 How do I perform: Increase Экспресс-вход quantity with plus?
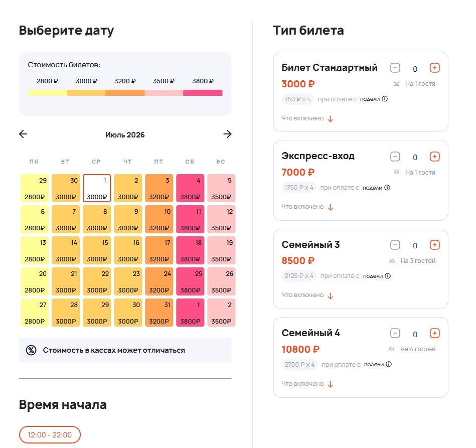pyautogui.click(x=435, y=157)
